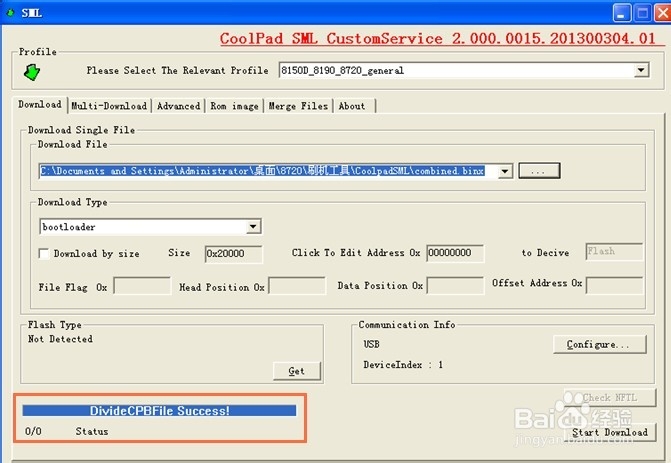Click the SML app icon in title bar
Screen dimensions: 671x463
pyautogui.click(x=10, y=13)
